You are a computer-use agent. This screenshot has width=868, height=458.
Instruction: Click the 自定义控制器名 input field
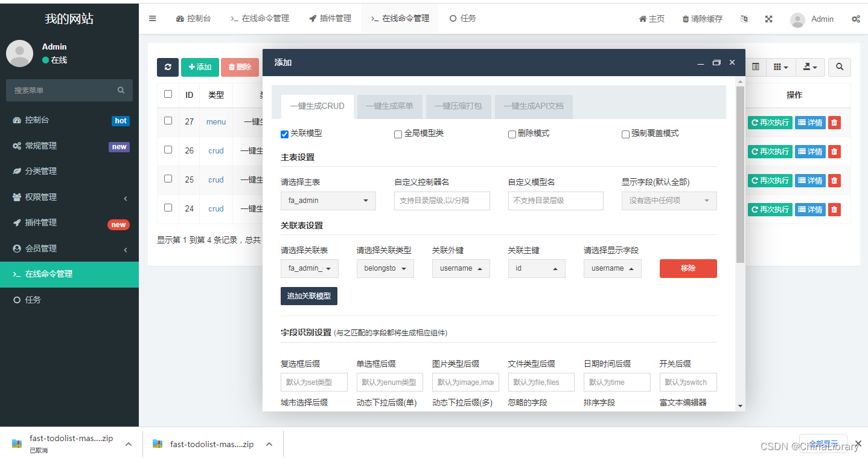[442, 201]
